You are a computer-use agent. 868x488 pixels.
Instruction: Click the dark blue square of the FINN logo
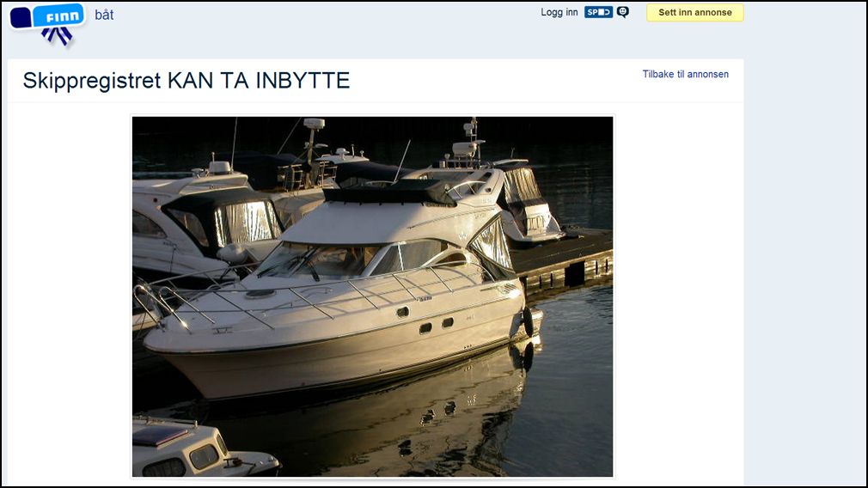pos(21,17)
